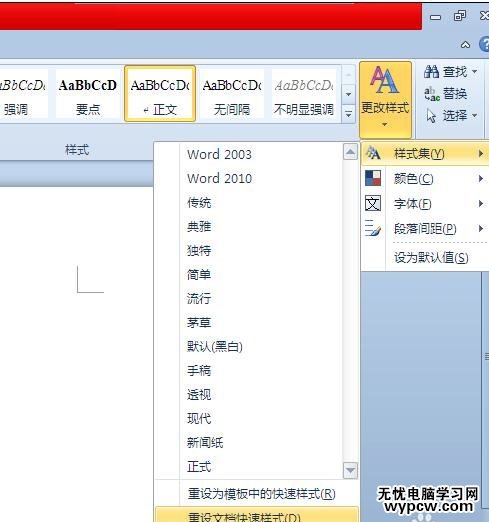Open the 样式集(Y) submenu arrow
489x522 pixels.
[x=481, y=153]
